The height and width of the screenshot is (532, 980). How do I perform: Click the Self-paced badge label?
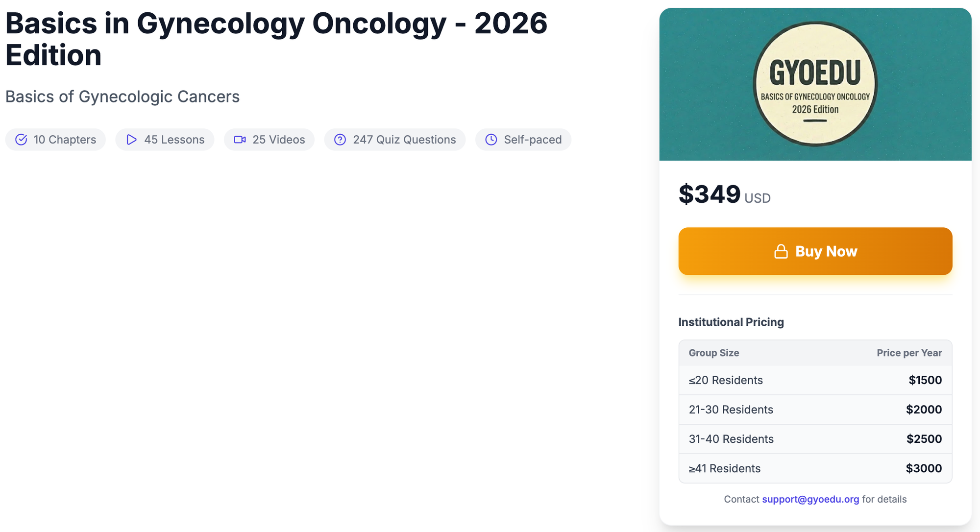(x=533, y=140)
